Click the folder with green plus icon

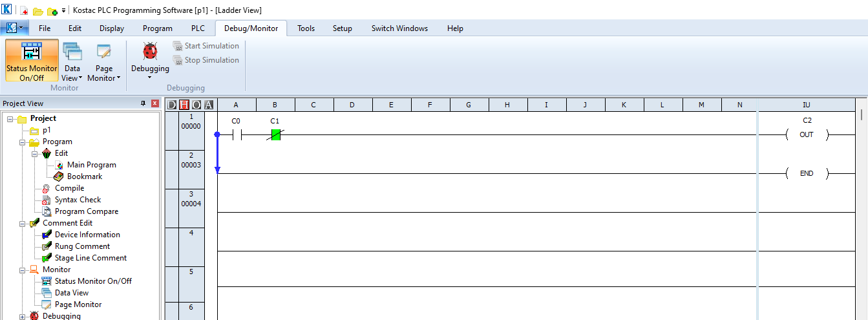tap(52, 10)
